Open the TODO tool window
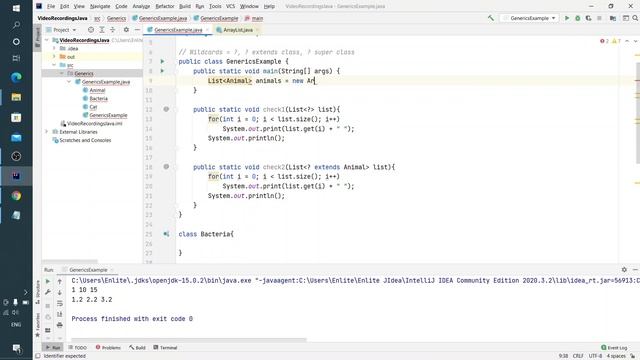The width and height of the screenshot is (640, 360). coord(78,348)
